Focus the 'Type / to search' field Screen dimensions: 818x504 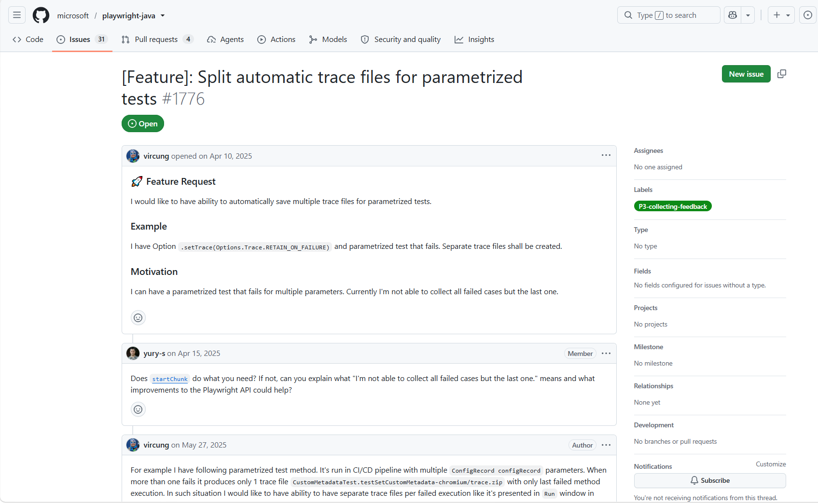669,15
